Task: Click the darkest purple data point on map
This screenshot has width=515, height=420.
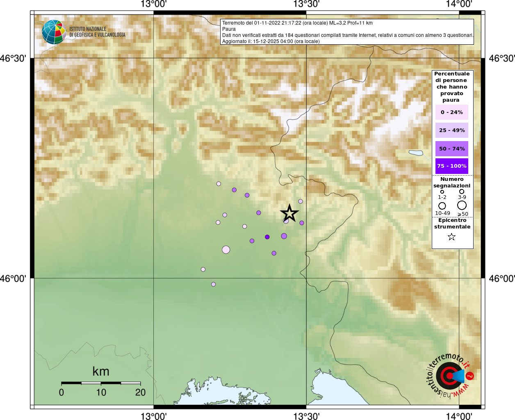Action: pyautogui.click(x=267, y=237)
